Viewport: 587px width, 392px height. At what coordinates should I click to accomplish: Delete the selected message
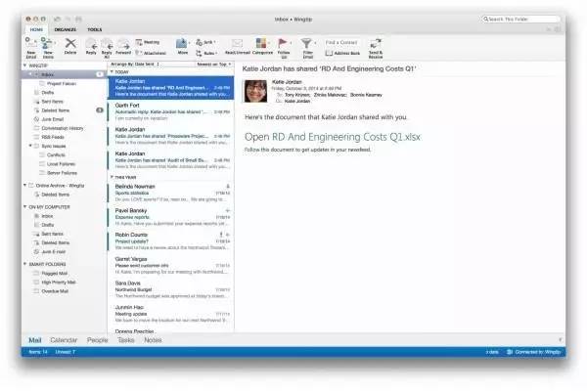pos(70,47)
